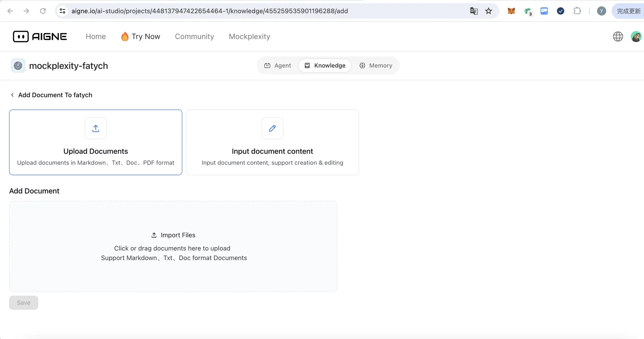Open the Extensions puzzle menu
This screenshot has height=339, width=644.
click(577, 11)
